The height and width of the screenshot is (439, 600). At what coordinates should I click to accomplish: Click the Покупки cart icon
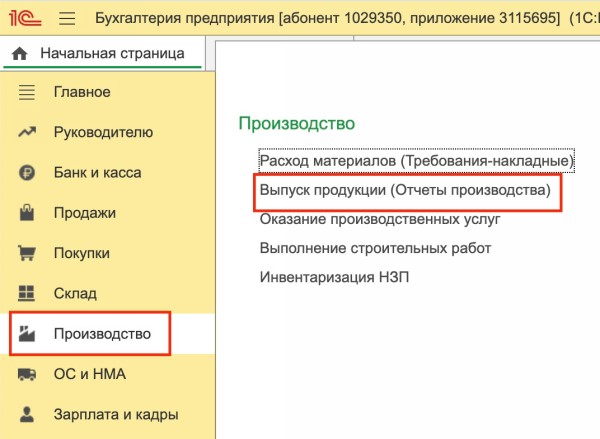pyautogui.click(x=28, y=254)
